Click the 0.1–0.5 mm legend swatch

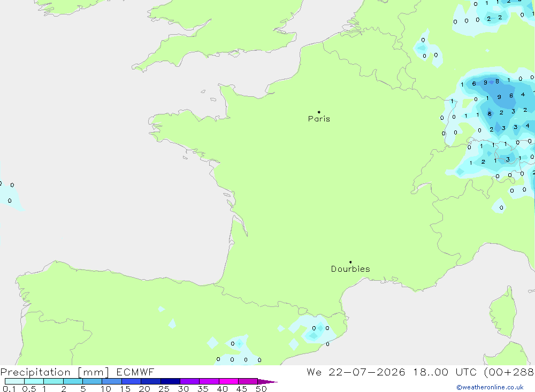pos(14,381)
